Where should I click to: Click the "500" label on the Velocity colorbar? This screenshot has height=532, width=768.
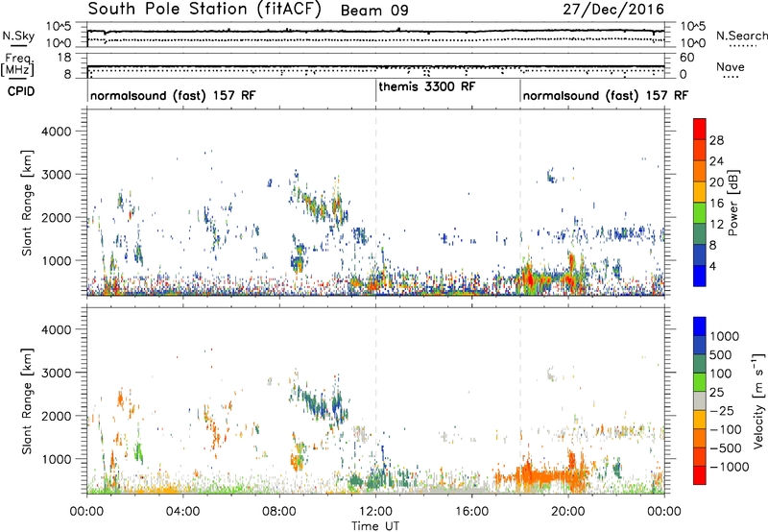pos(721,354)
